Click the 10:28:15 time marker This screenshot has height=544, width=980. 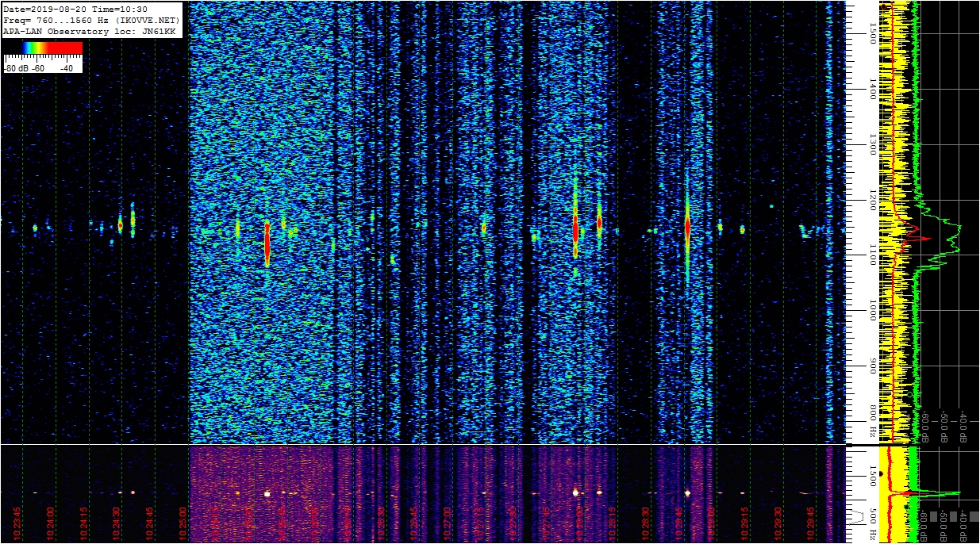pyautogui.click(x=614, y=525)
